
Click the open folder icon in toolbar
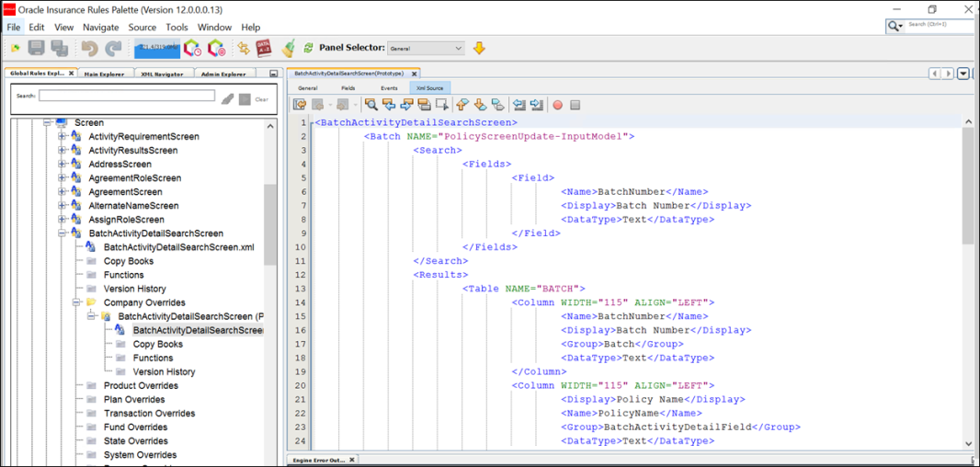tap(15, 48)
